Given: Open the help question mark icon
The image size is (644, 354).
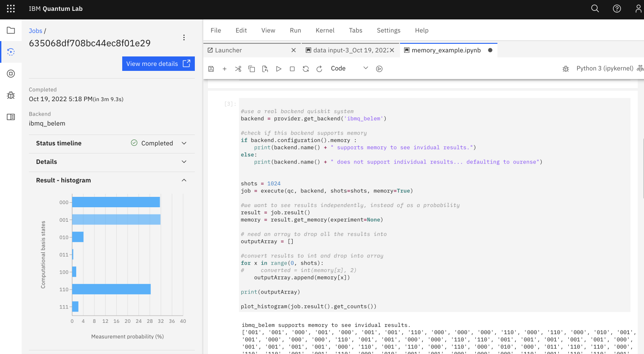Looking at the screenshot, I should tap(617, 9).
